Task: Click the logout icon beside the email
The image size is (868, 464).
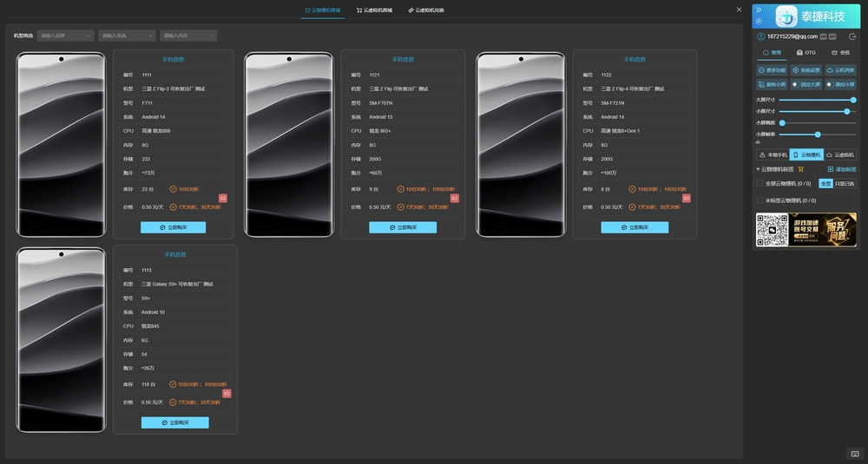Action: (852, 36)
